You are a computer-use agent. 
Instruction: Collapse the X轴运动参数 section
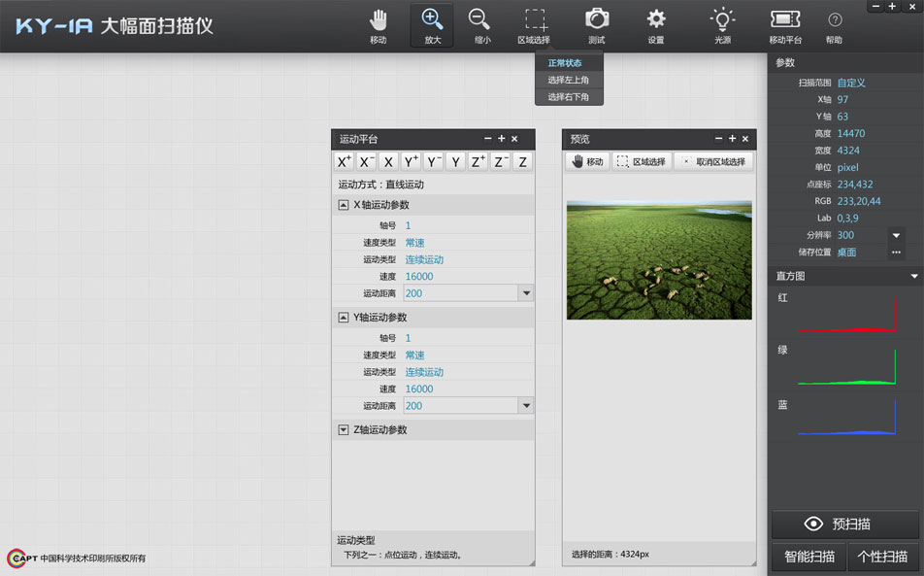coord(344,205)
